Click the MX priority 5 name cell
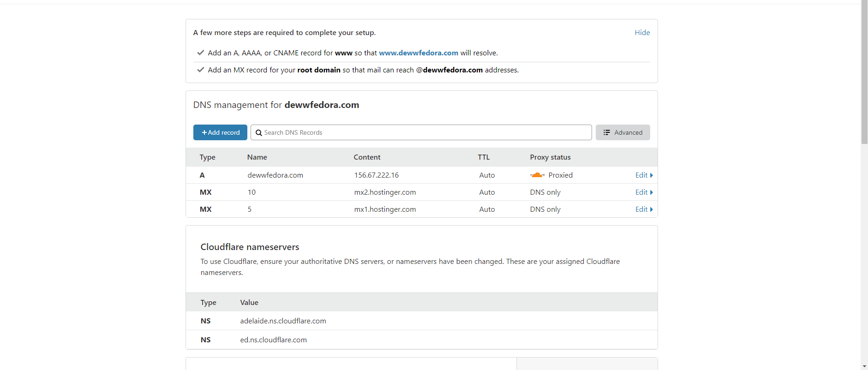Image resolution: width=868 pixels, height=370 pixels. 250,209
